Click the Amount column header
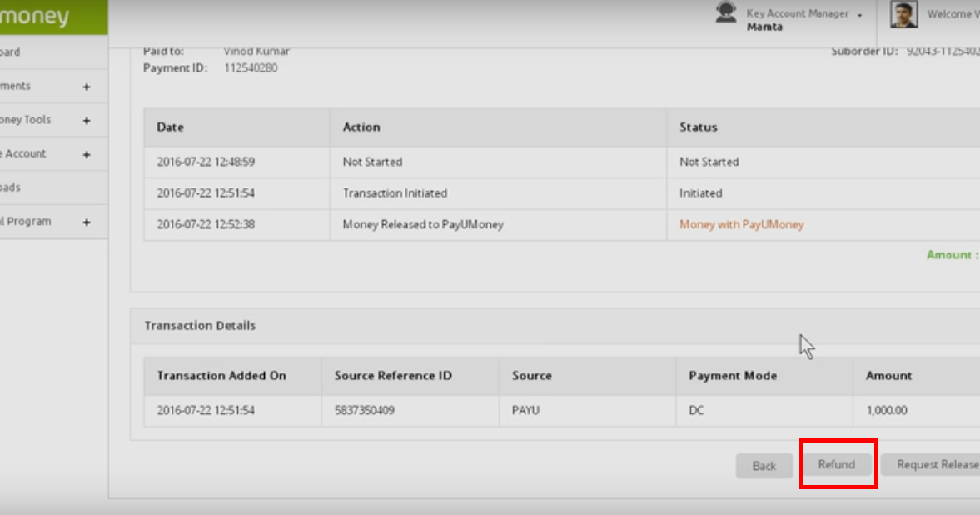 [x=888, y=376]
